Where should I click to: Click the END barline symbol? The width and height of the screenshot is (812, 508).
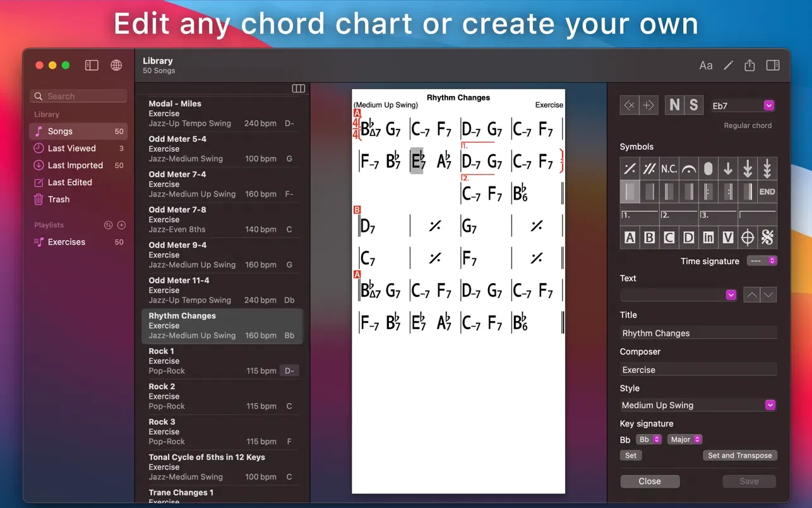click(767, 191)
